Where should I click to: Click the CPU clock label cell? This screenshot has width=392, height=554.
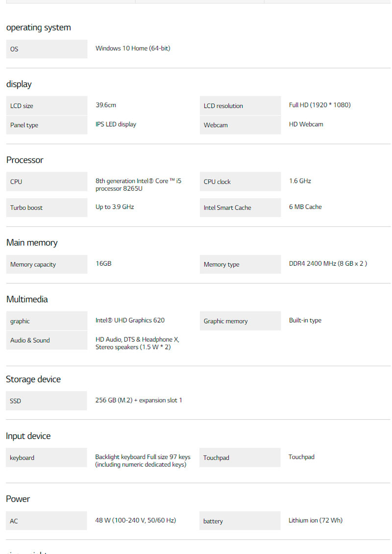click(240, 182)
